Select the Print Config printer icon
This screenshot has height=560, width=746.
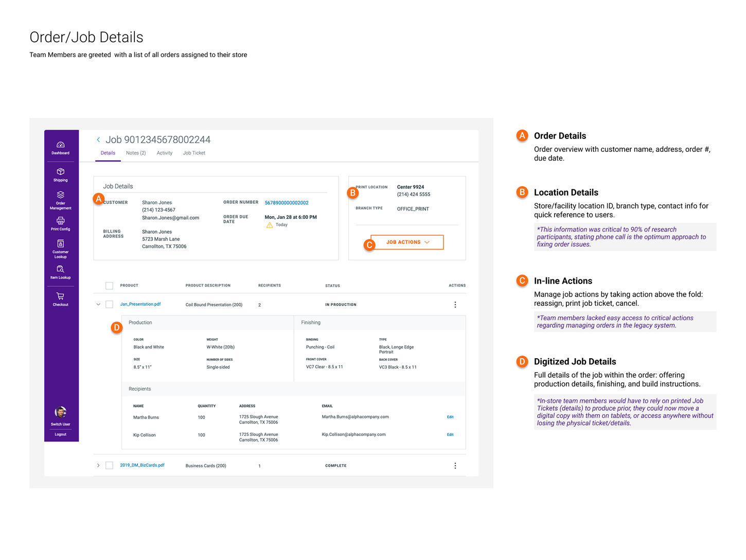coord(60,221)
